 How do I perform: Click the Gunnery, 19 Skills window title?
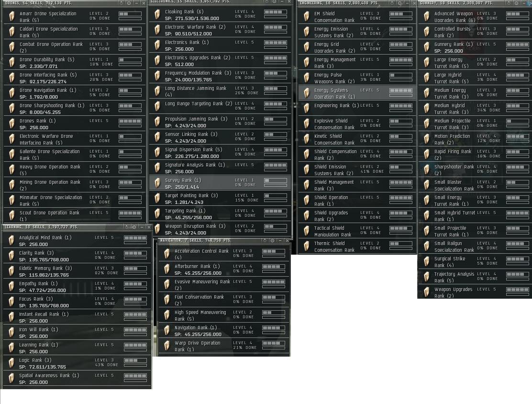point(457,3)
